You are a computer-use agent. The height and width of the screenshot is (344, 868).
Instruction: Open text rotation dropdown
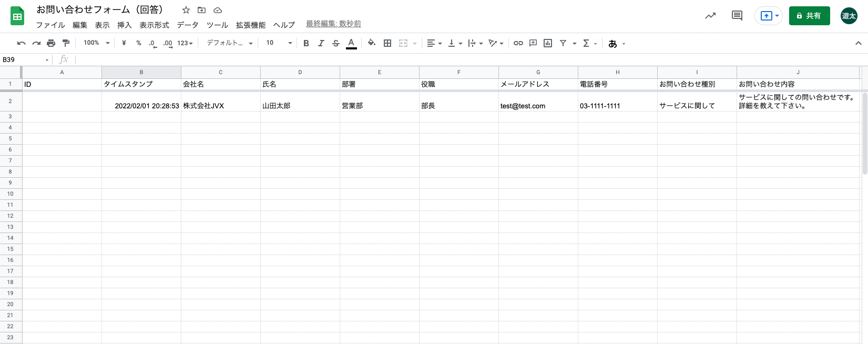click(x=496, y=43)
